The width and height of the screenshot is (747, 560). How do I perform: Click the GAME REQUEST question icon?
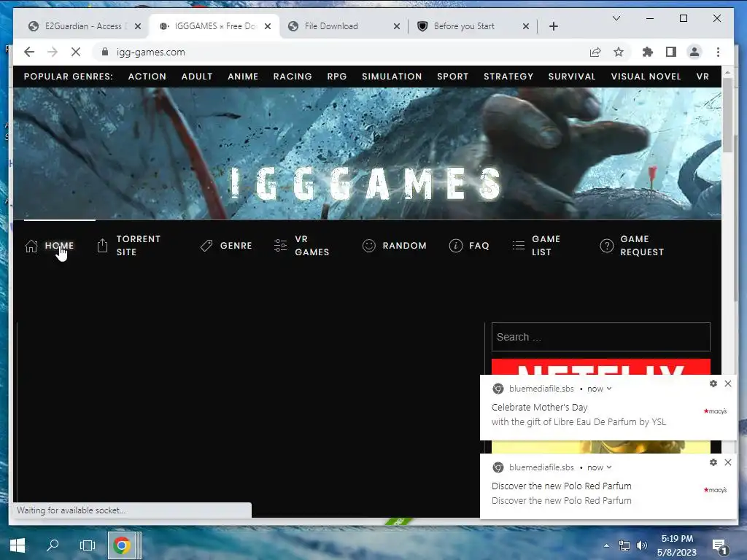[x=606, y=246]
